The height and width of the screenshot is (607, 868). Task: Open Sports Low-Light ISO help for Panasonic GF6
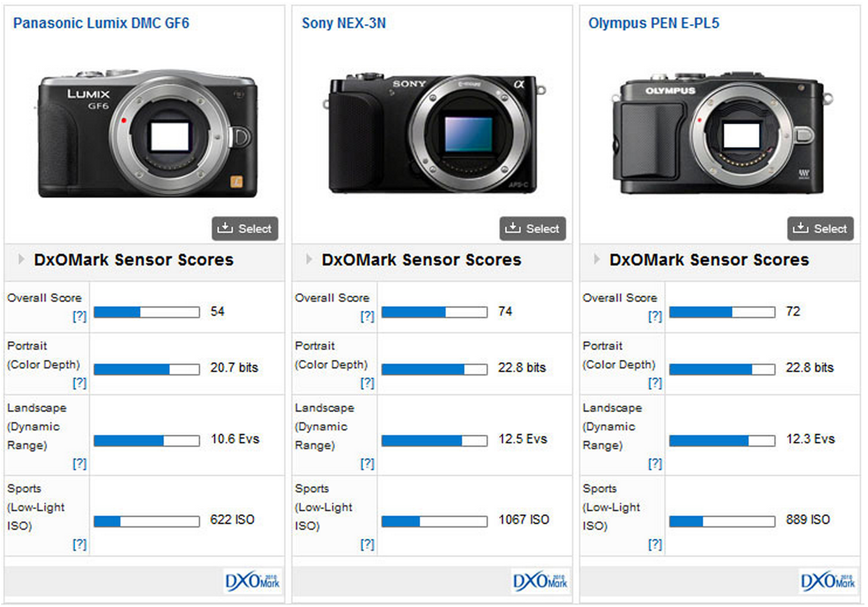[x=80, y=544]
